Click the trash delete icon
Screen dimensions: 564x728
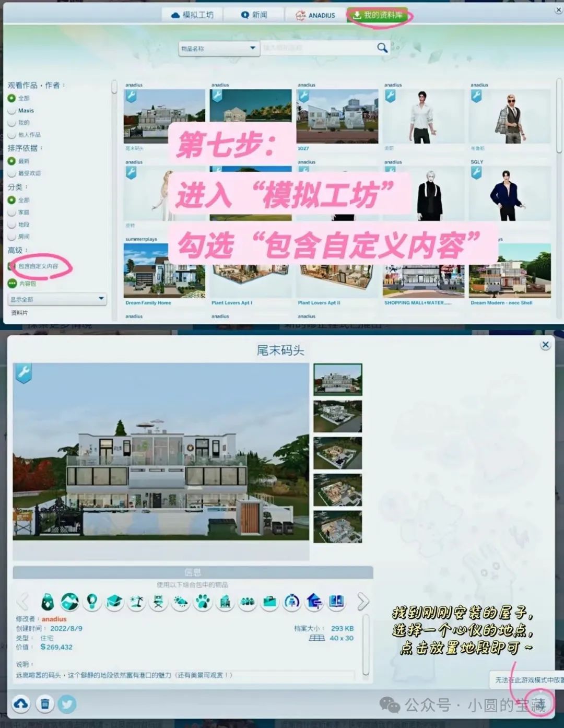coord(45,704)
